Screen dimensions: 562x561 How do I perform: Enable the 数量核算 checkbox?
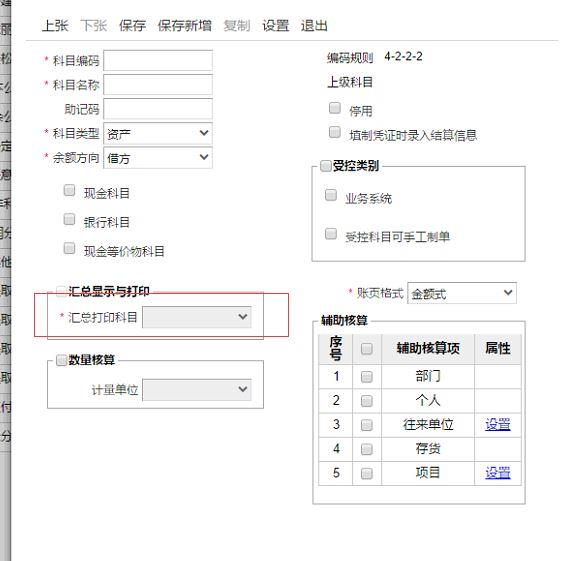point(61,360)
